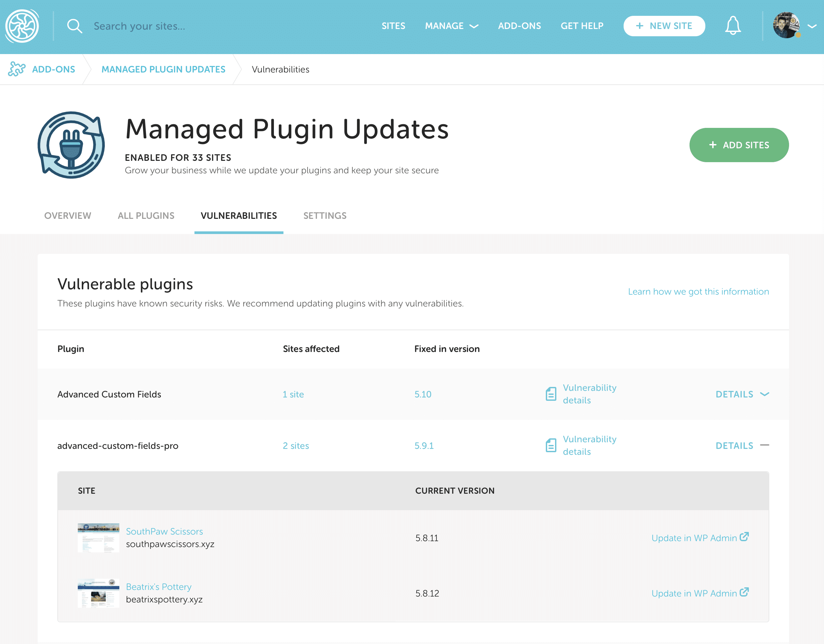
Task: Open the notifications bell
Action: [733, 26]
